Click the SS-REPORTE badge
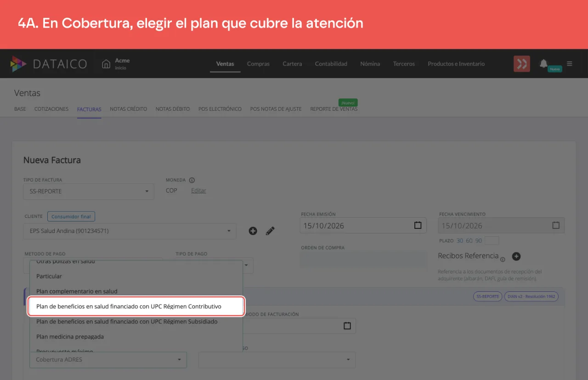This screenshot has height=380, width=588. click(x=487, y=296)
